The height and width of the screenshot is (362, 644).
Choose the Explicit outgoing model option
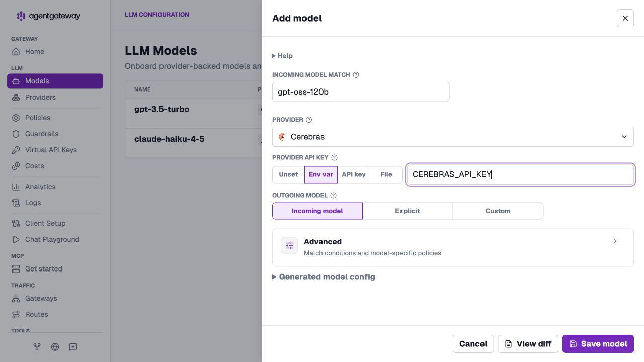408,211
